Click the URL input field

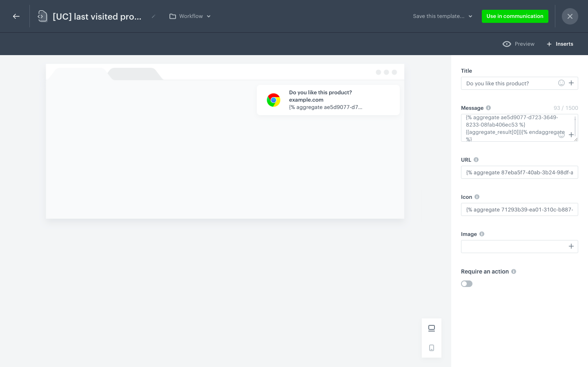tap(519, 172)
